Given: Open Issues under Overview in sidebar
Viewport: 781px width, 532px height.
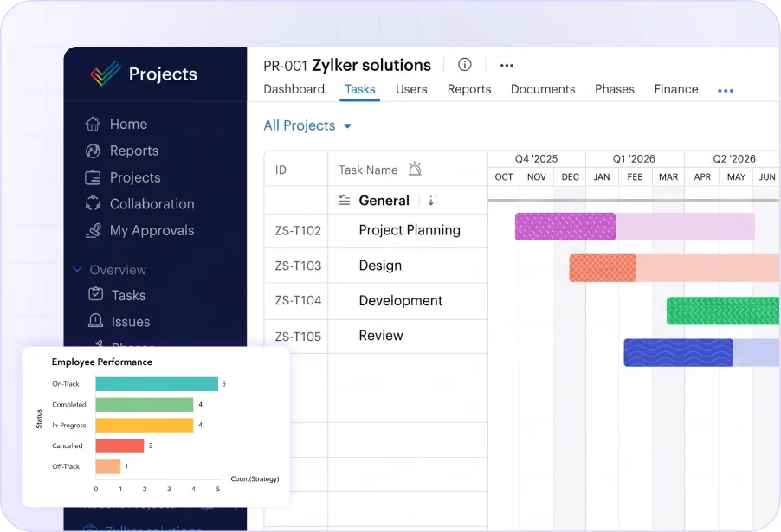Looking at the screenshot, I should pos(131,322).
